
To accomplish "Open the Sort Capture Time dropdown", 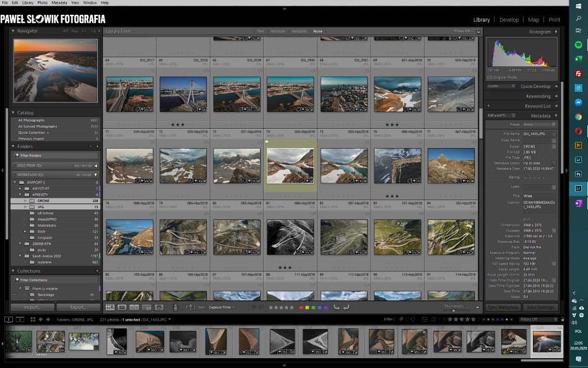I will click(222, 307).
